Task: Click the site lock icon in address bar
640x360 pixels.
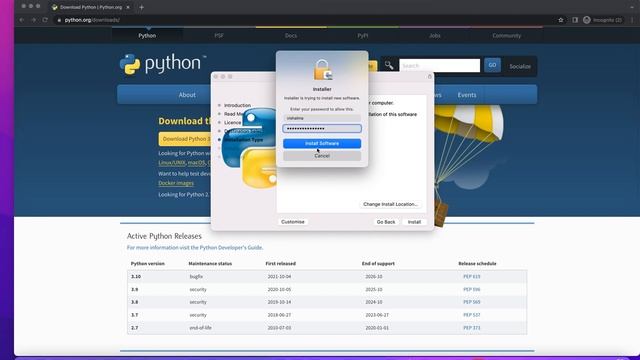Action: [59, 20]
